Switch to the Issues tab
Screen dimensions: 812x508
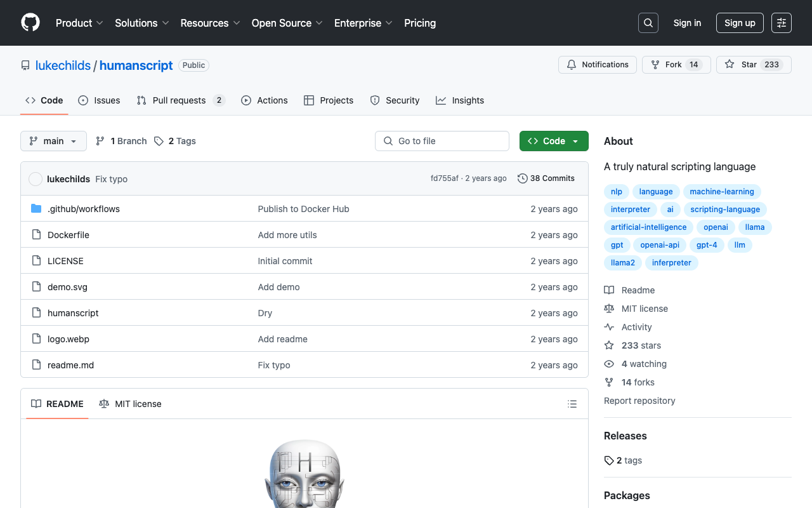[99, 100]
